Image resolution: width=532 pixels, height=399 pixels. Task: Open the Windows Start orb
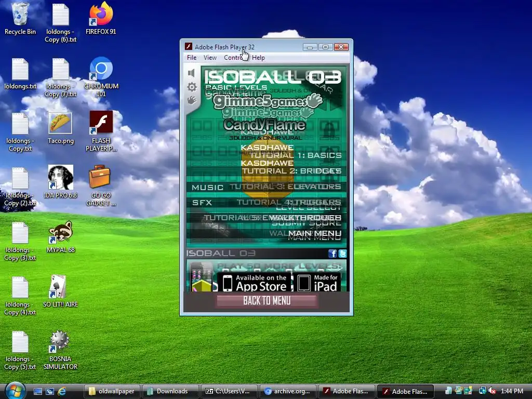15,391
